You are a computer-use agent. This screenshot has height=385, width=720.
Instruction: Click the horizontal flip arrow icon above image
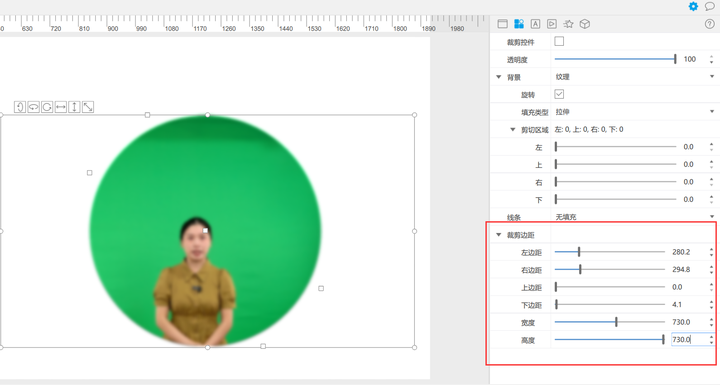(x=61, y=107)
